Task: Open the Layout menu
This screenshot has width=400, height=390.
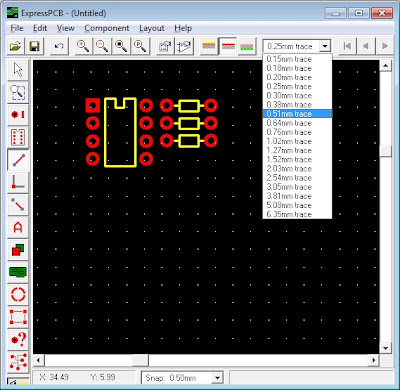Action: click(x=152, y=28)
